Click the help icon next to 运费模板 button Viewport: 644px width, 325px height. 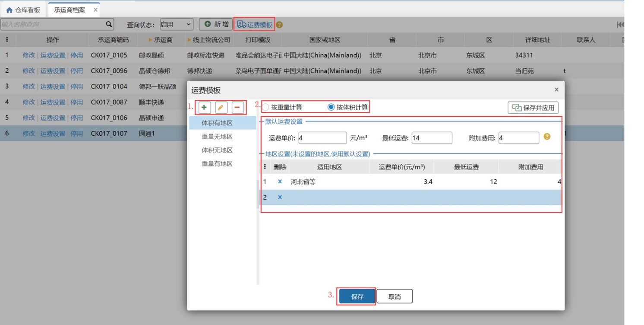coord(279,25)
